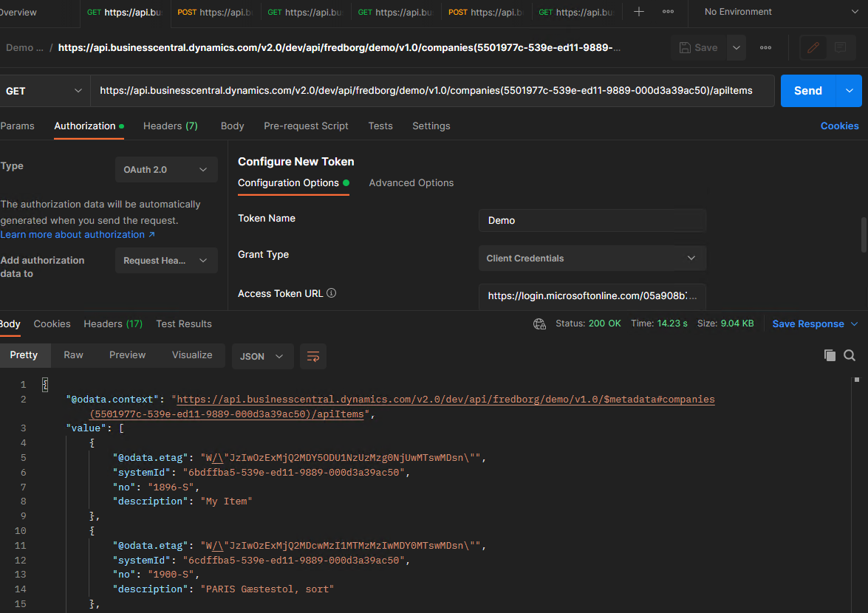Click the Send button
The height and width of the screenshot is (613, 868).
coord(807,90)
